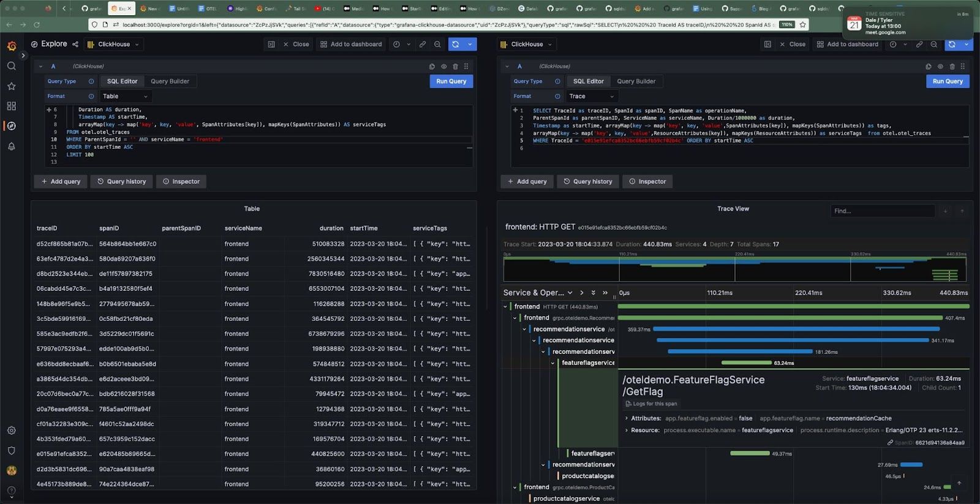Toggle visibility eye of left pane query A
This screenshot has height=504, width=980.
tap(443, 66)
